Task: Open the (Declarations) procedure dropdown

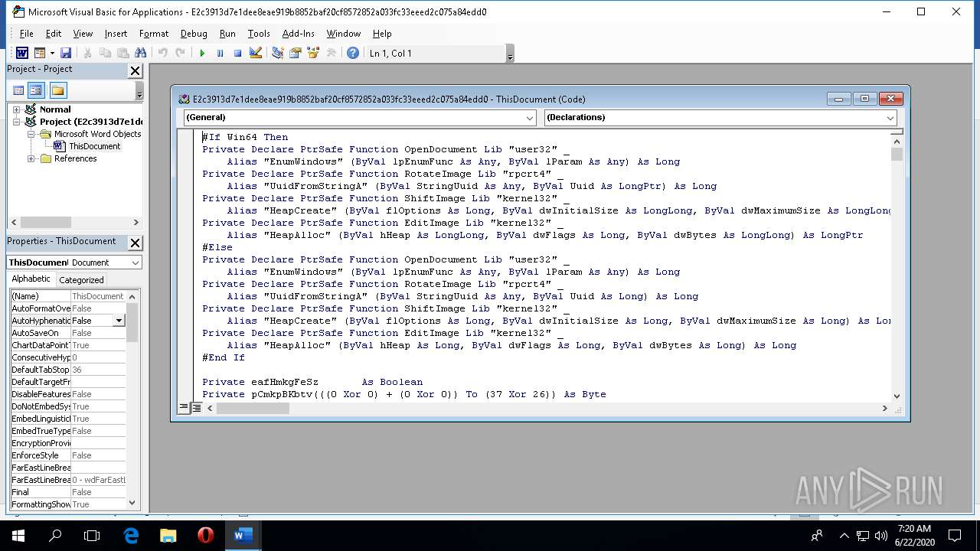Action: pyautogui.click(x=890, y=118)
